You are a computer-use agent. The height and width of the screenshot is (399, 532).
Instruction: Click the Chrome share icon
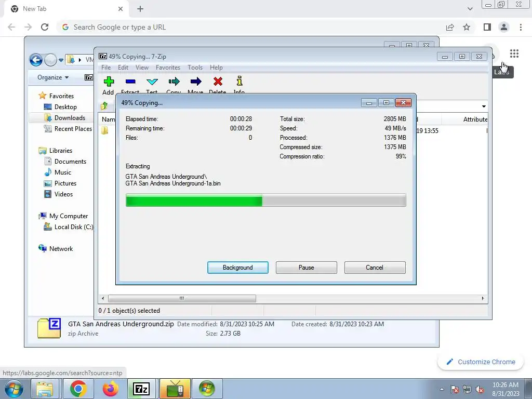[450, 27]
